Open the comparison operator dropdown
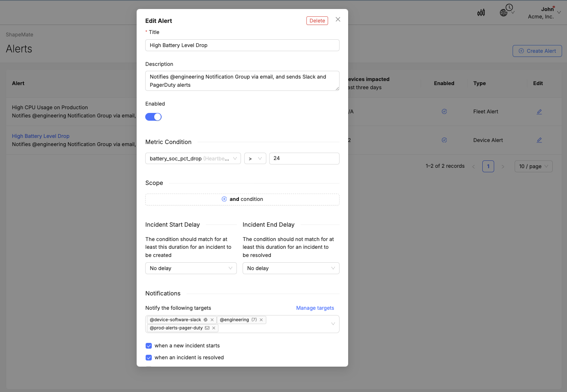This screenshot has width=567, height=392. [x=255, y=158]
